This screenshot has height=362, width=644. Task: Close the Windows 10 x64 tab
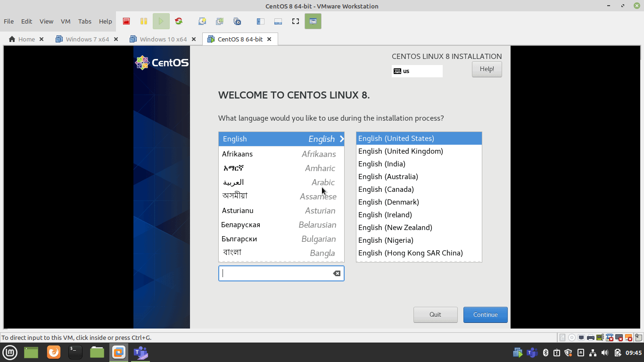(193, 39)
